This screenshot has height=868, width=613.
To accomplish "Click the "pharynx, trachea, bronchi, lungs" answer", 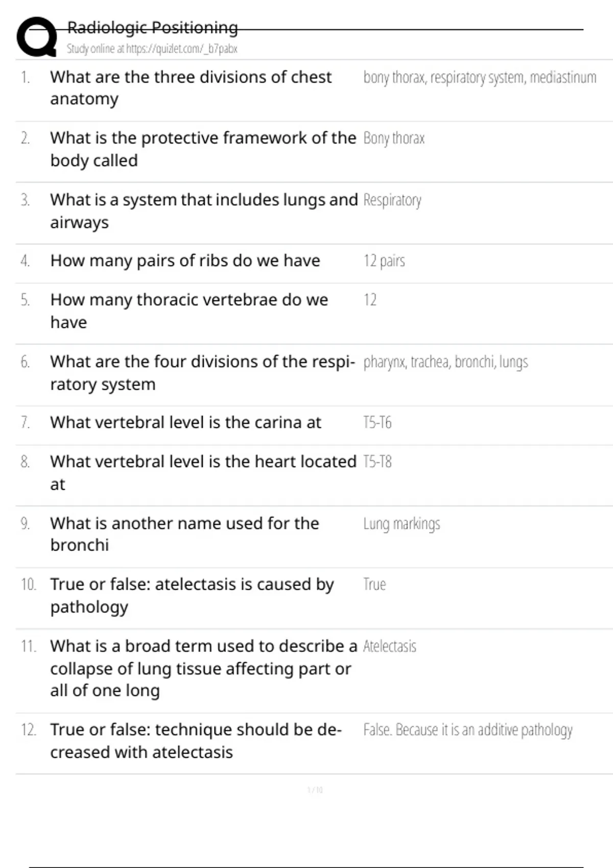I will tap(445, 362).
